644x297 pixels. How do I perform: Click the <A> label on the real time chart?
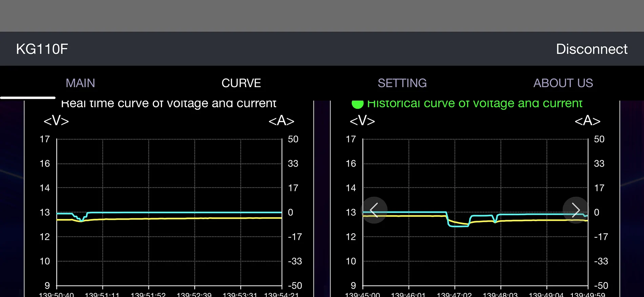tap(281, 121)
